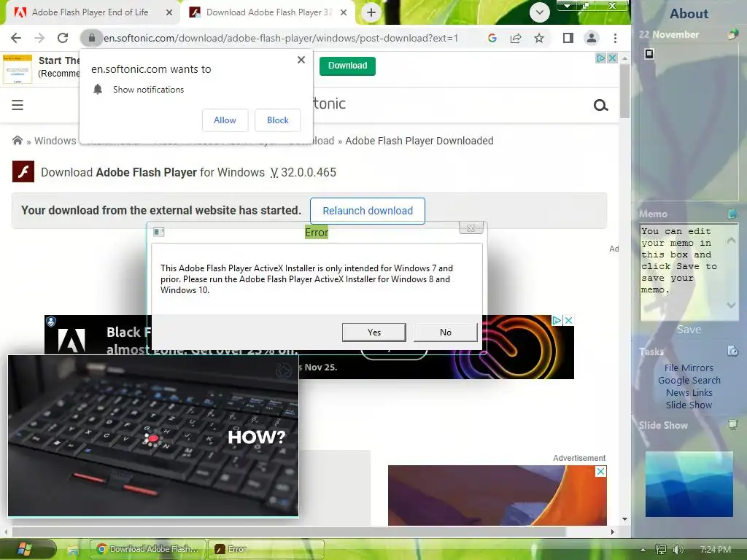Image resolution: width=747 pixels, height=560 pixels.
Task: Click Yes in the Error dialog
Action: (x=374, y=332)
